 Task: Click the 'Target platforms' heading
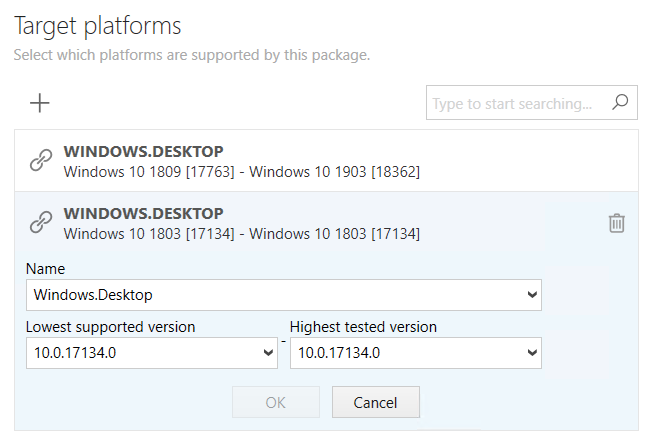tap(97, 26)
